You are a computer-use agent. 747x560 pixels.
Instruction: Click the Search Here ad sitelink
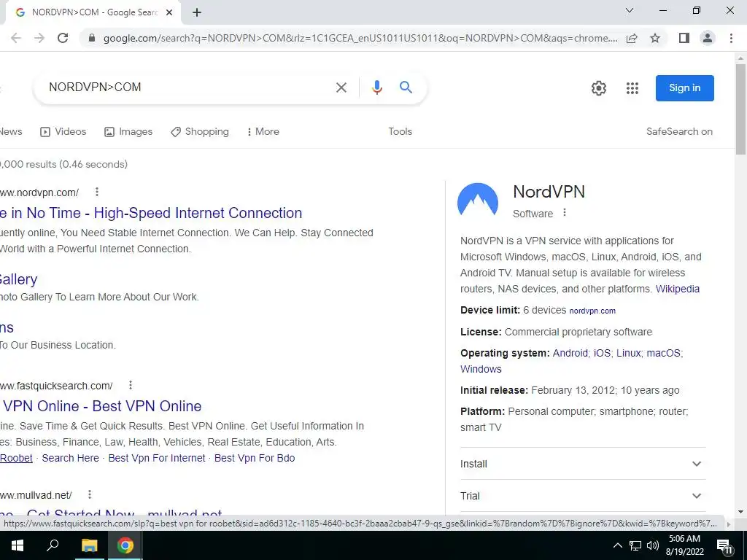(x=71, y=458)
